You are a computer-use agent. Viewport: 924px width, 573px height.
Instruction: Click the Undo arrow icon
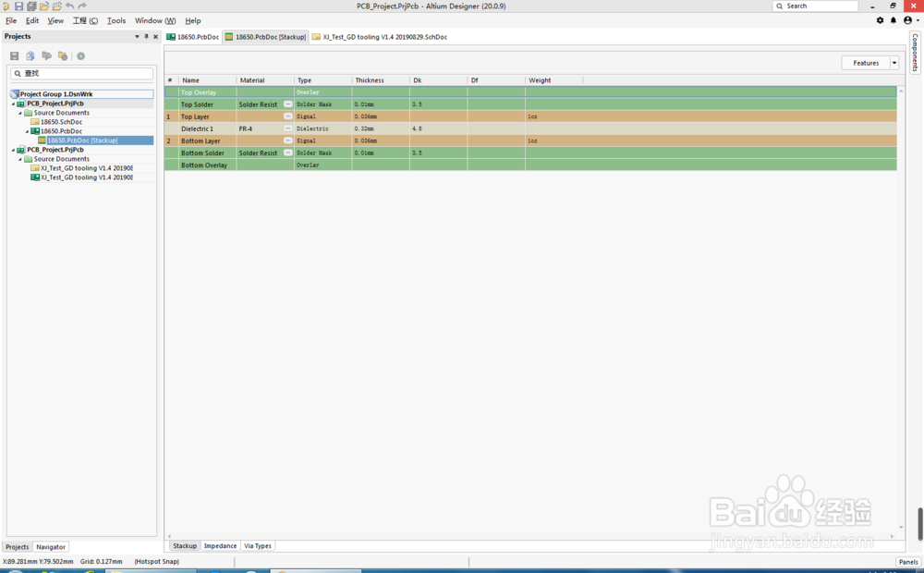(69, 6)
